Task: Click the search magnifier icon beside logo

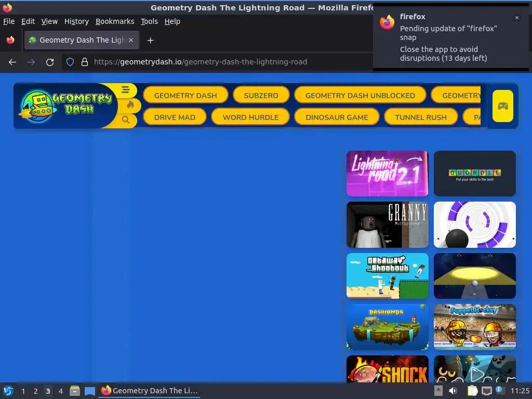Action: [x=126, y=120]
